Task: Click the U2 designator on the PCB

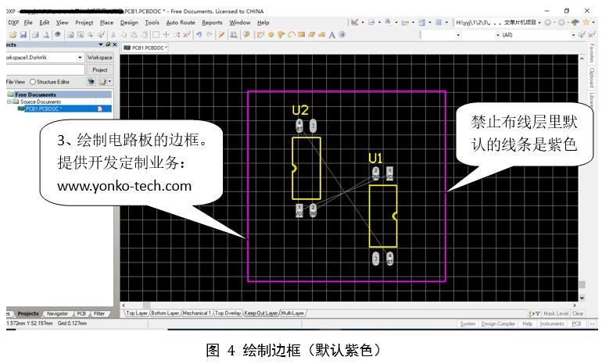Action: coord(300,110)
